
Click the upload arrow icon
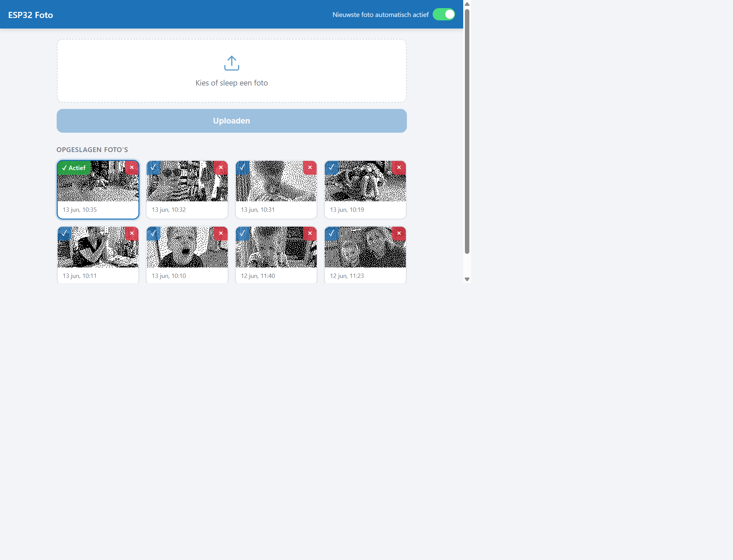point(232,63)
